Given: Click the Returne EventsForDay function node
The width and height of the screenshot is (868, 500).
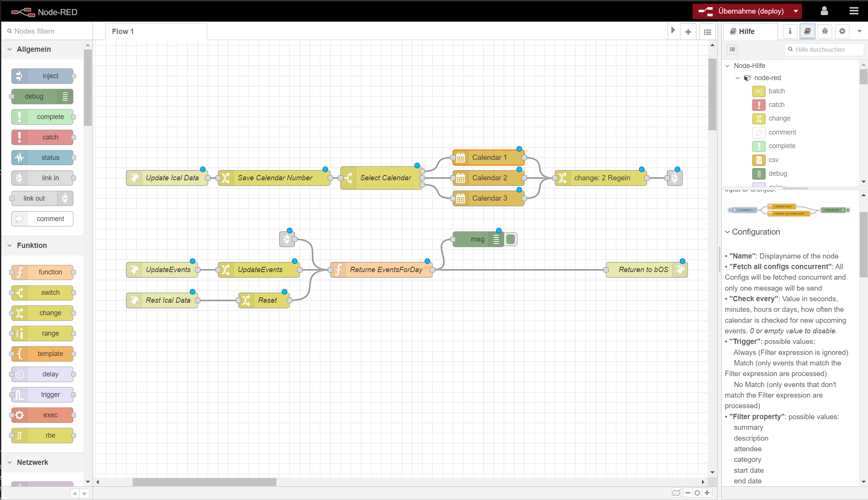Looking at the screenshot, I should click(x=386, y=270).
